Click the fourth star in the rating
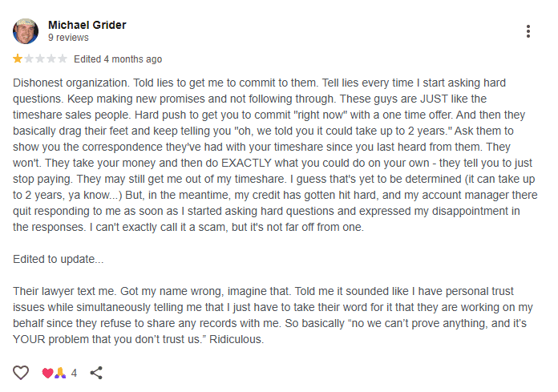Image resolution: width=558 pixels, height=392 pixels. point(51,59)
